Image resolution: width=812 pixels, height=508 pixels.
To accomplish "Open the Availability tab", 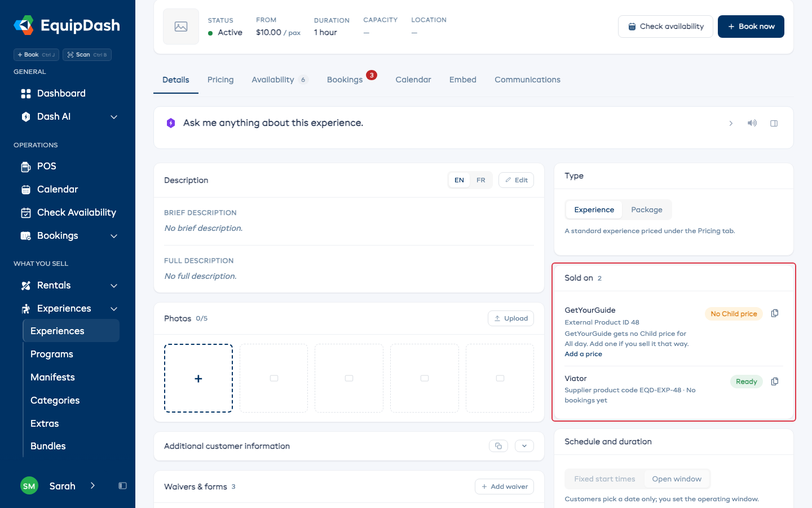I will point(280,80).
